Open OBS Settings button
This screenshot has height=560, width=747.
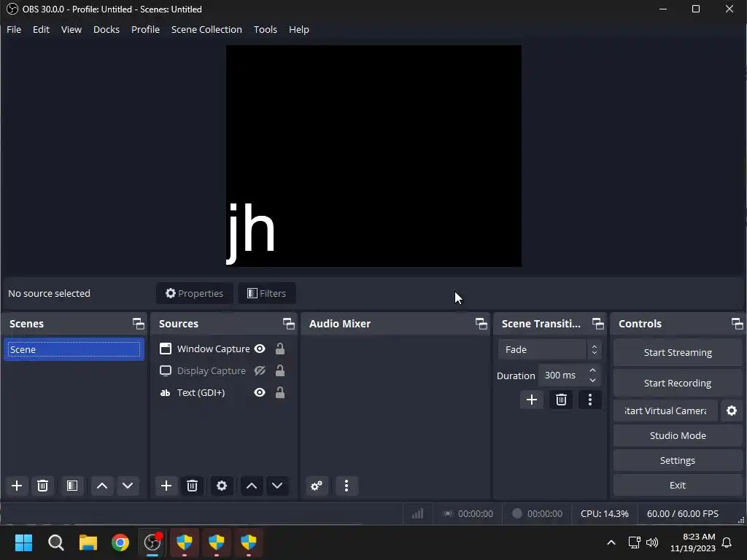(x=678, y=461)
